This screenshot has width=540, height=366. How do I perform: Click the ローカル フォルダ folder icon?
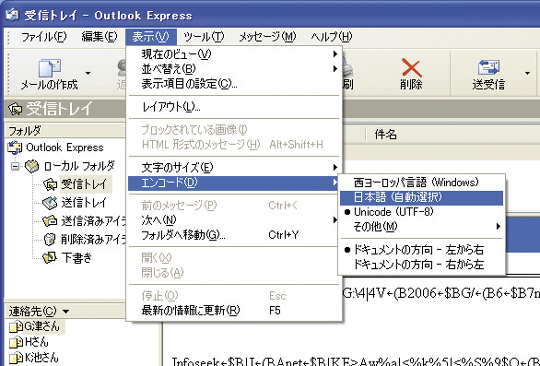pos(32,166)
